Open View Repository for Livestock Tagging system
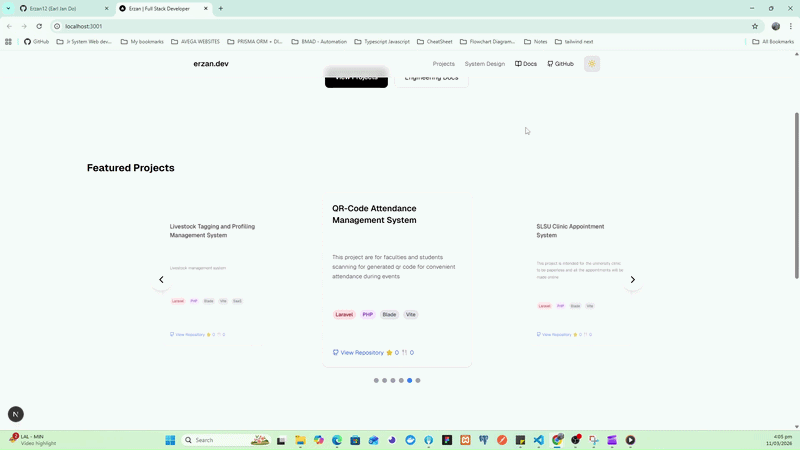Viewport: 800px width, 450px height. pos(187,335)
